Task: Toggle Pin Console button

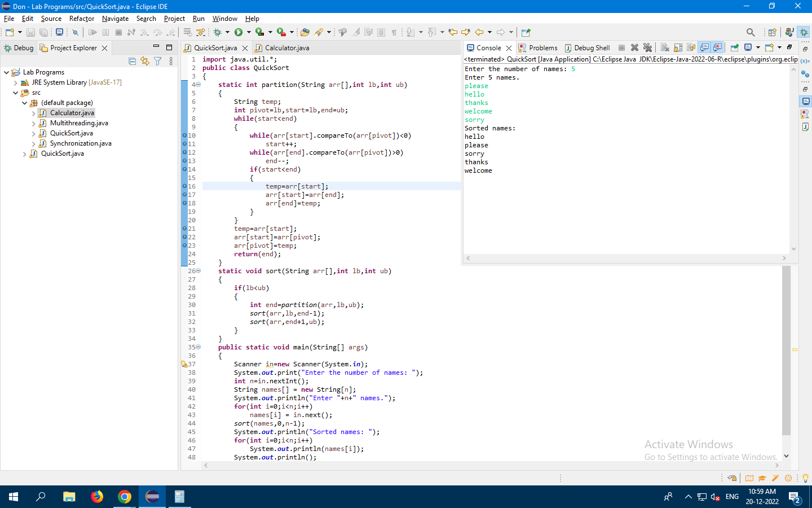Action: (x=734, y=47)
